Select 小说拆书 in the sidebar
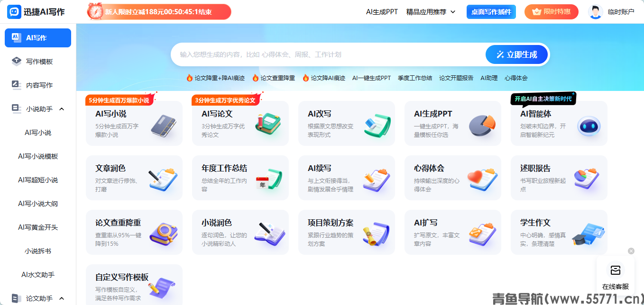The width and height of the screenshot is (644, 305). tap(38, 251)
